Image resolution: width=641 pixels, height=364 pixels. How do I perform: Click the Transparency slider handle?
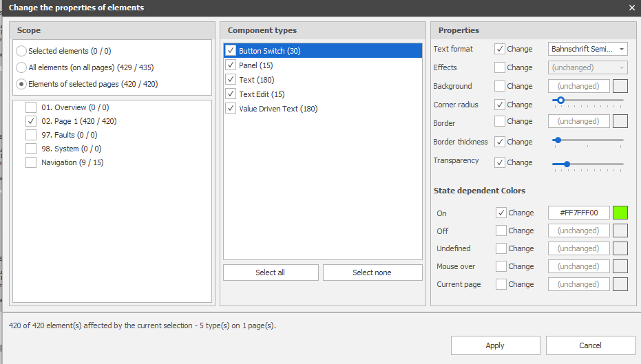tap(567, 164)
